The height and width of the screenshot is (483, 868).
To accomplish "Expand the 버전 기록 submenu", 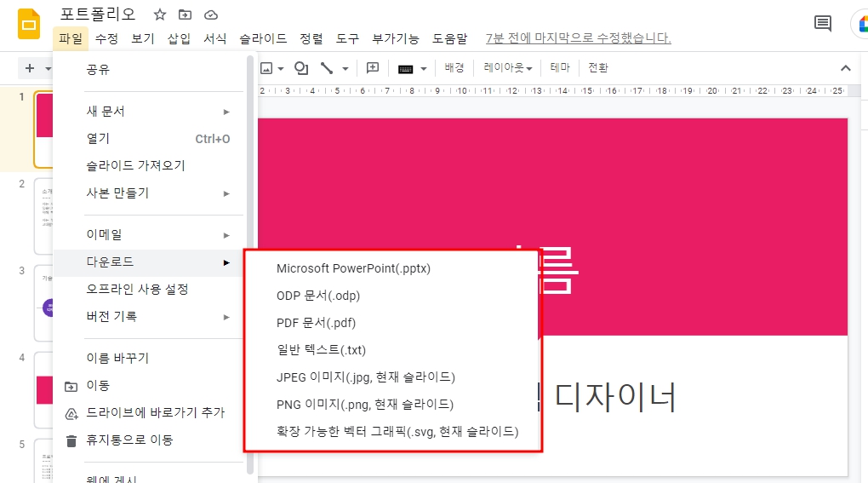I will click(x=148, y=316).
